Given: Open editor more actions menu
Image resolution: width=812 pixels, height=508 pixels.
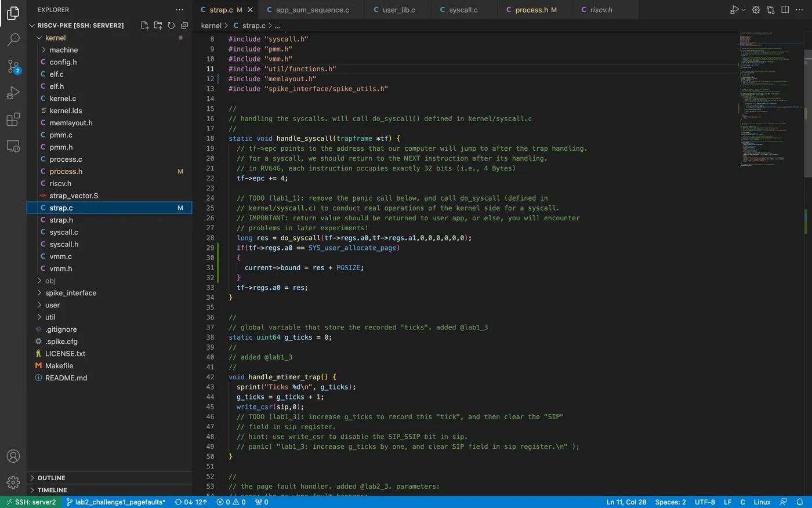Looking at the screenshot, I should coord(799,10).
